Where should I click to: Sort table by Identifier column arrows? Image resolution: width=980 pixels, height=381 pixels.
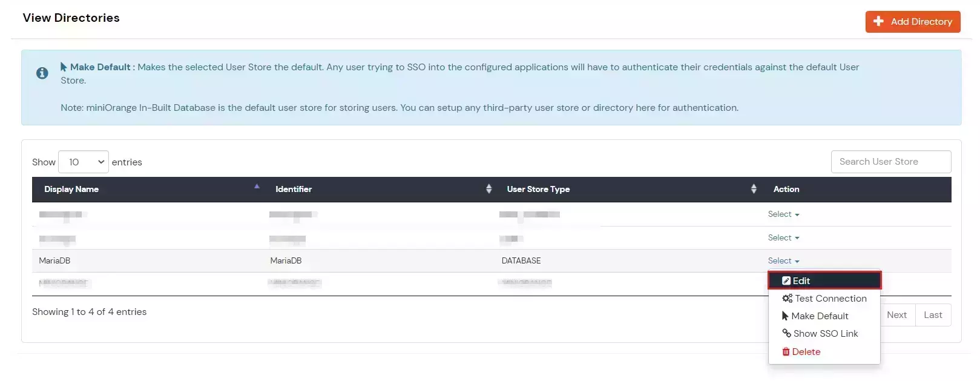tap(488, 189)
